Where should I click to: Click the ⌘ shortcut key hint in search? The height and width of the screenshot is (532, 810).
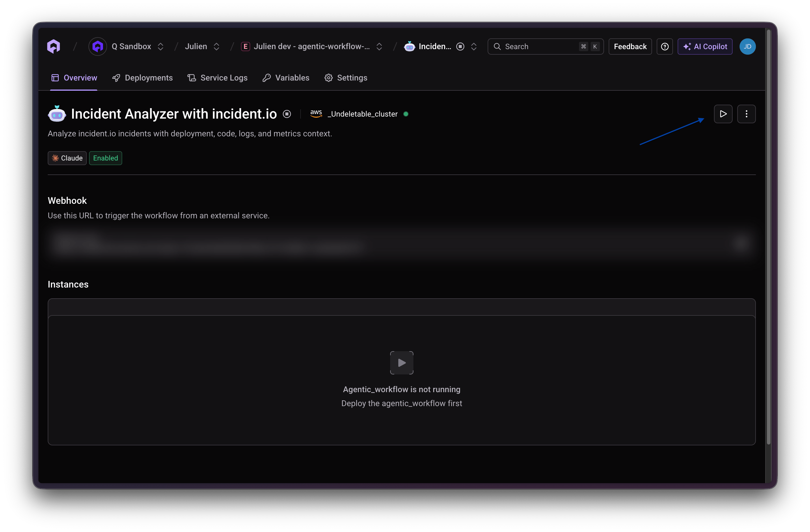coord(583,47)
